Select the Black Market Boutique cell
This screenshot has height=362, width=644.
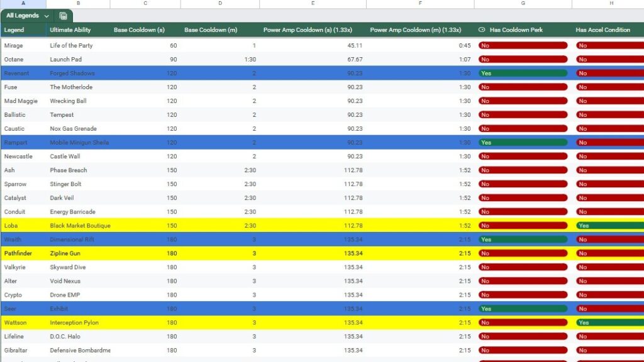[x=78, y=226]
